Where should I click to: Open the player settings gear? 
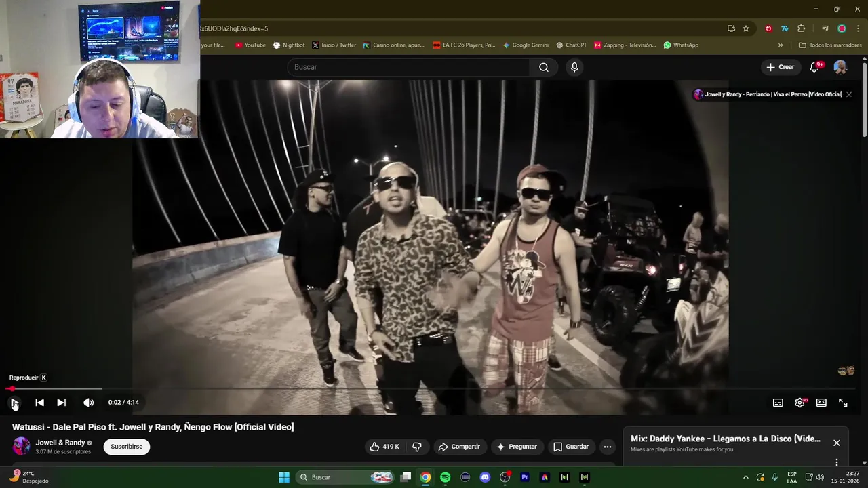pyautogui.click(x=800, y=403)
